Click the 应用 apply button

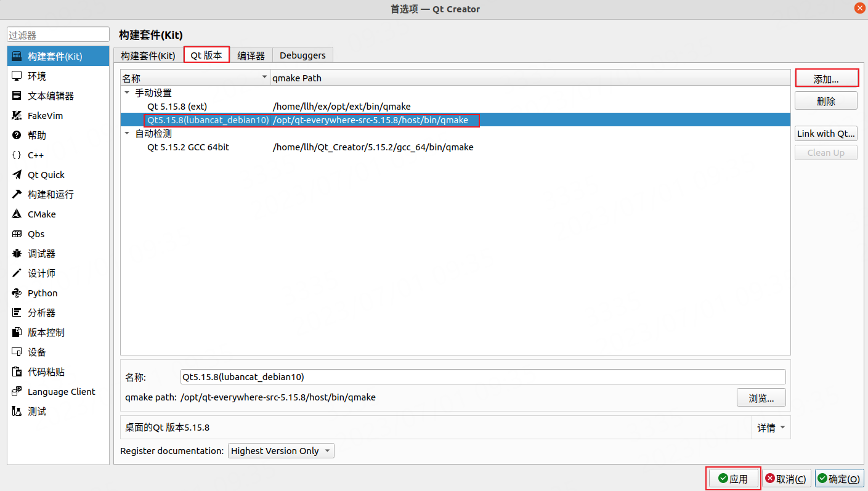733,479
